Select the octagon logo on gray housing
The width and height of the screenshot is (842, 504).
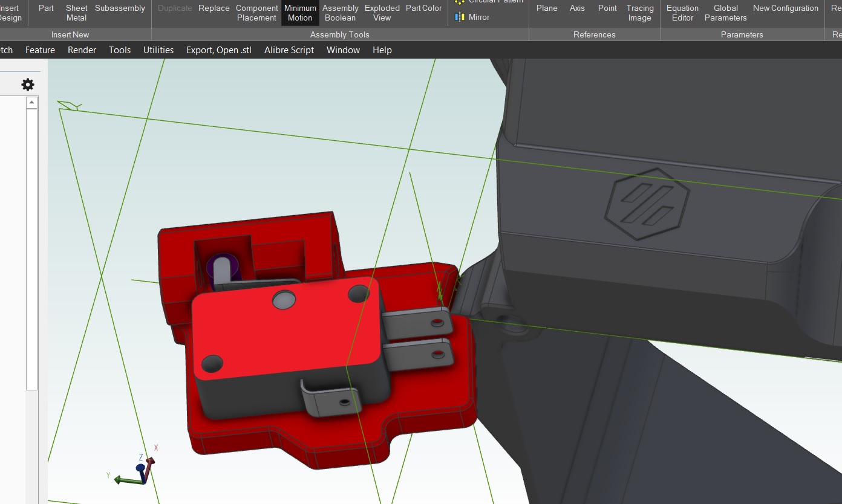coord(647,204)
